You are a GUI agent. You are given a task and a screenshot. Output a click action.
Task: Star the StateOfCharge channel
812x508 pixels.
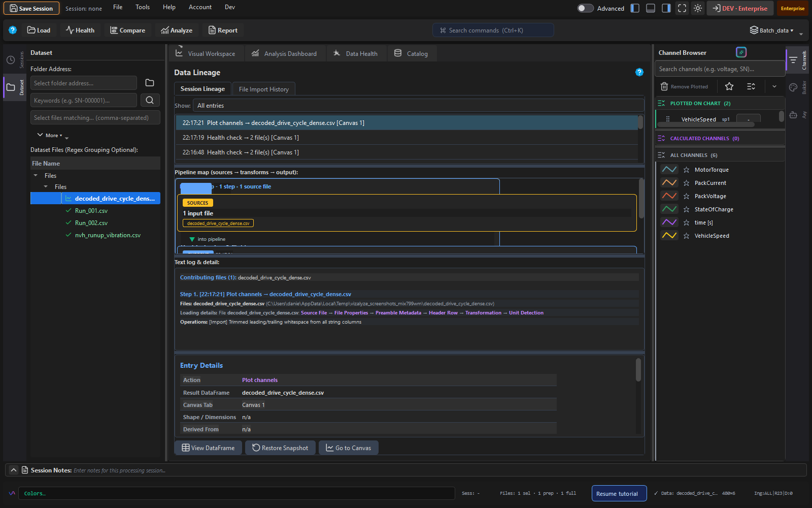click(x=686, y=209)
